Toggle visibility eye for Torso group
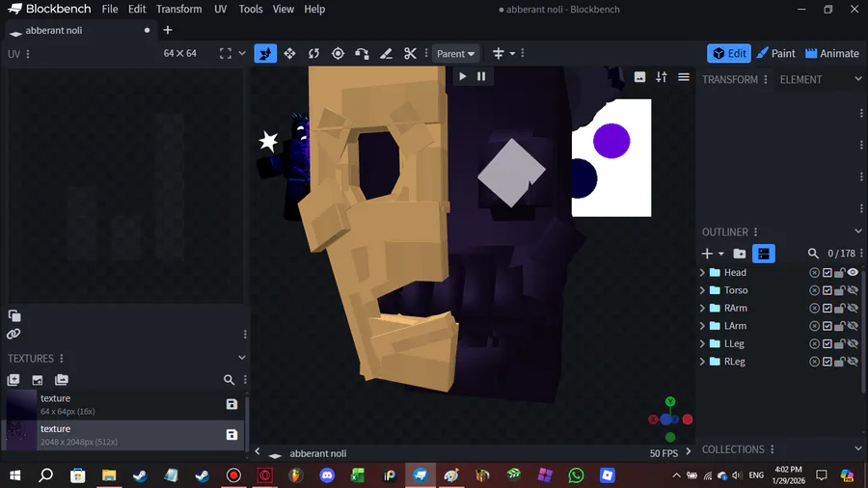The height and width of the screenshot is (488, 868). pos(854,290)
